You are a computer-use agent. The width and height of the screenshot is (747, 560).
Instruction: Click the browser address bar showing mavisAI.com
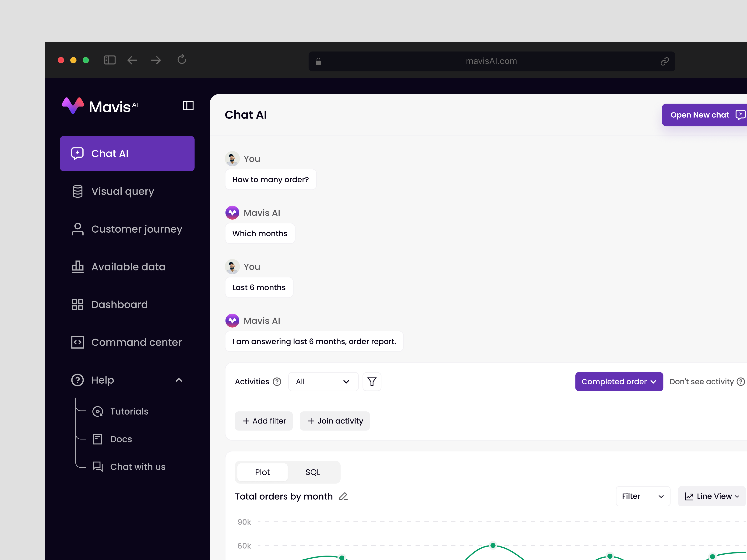click(x=491, y=61)
